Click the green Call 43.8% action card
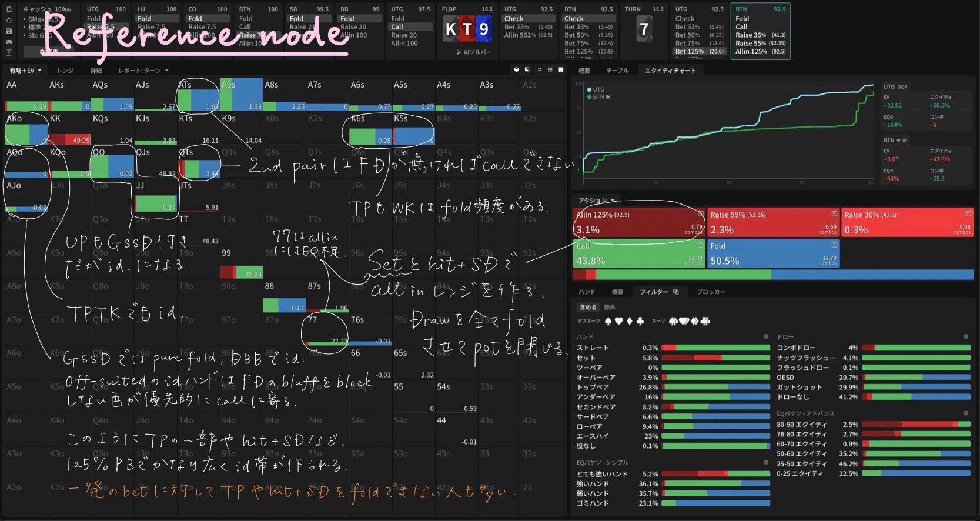980x521 pixels. click(638, 253)
